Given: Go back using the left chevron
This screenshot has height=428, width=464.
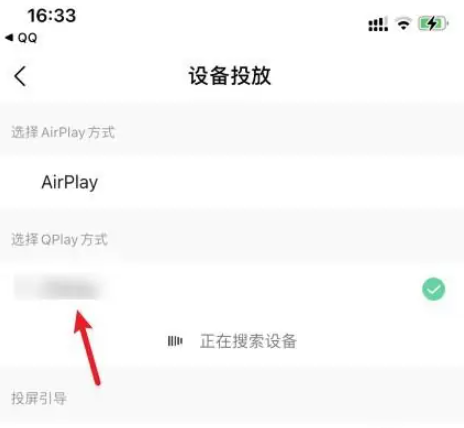Looking at the screenshot, I should [x=20, y=76].
